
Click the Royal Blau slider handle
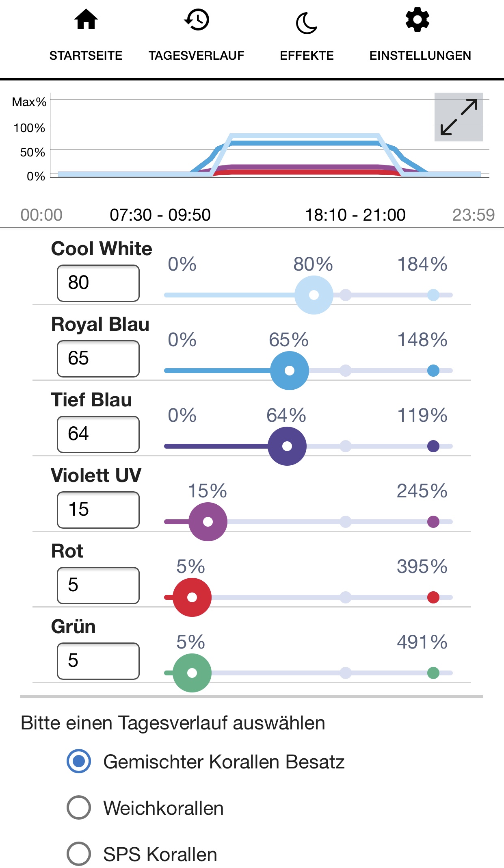click(x=290, y=371)
